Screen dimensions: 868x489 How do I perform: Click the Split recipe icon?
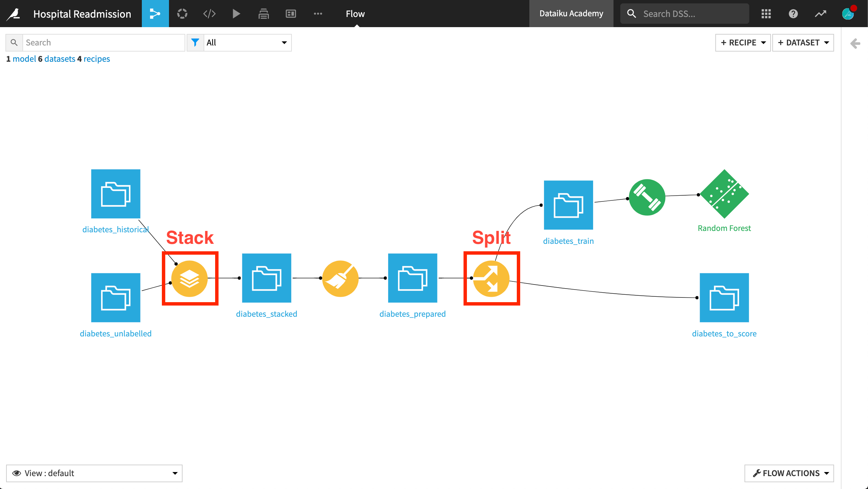(x=491, y=278)
